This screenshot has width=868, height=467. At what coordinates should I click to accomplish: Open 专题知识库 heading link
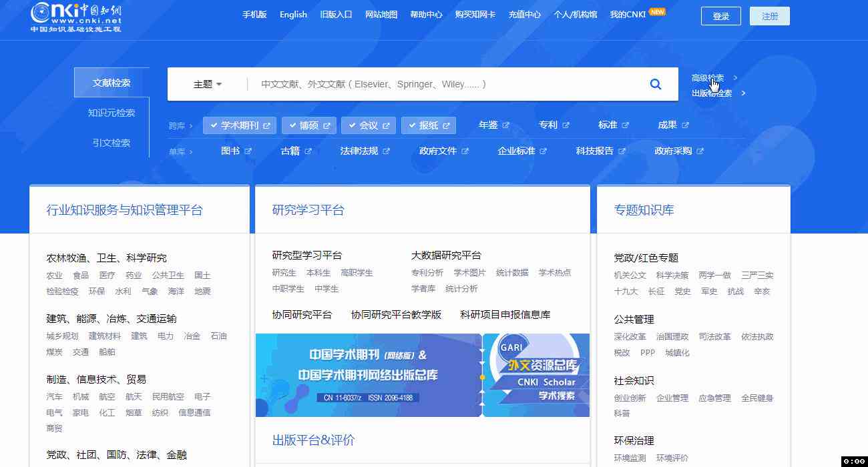[x=644, y=210]
